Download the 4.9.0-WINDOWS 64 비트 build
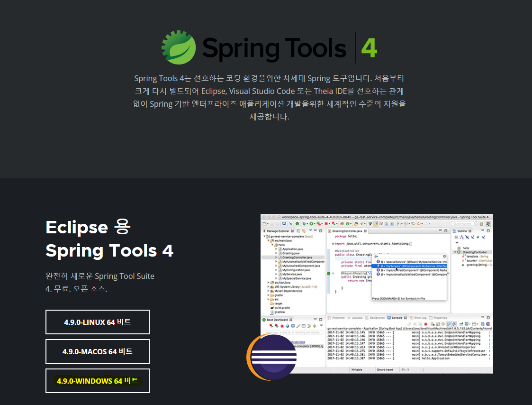Viewport: 532px width, 405px height. 98,381
